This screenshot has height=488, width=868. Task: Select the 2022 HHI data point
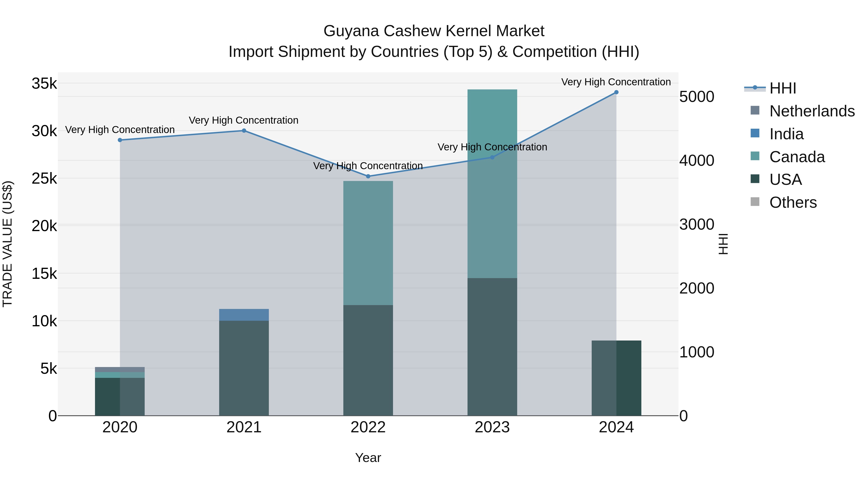click(x=368, y=176)
